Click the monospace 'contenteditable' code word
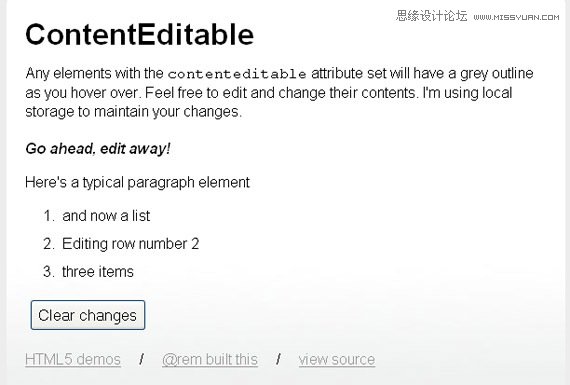The image size is (570, 385). (x=237, y=74)
